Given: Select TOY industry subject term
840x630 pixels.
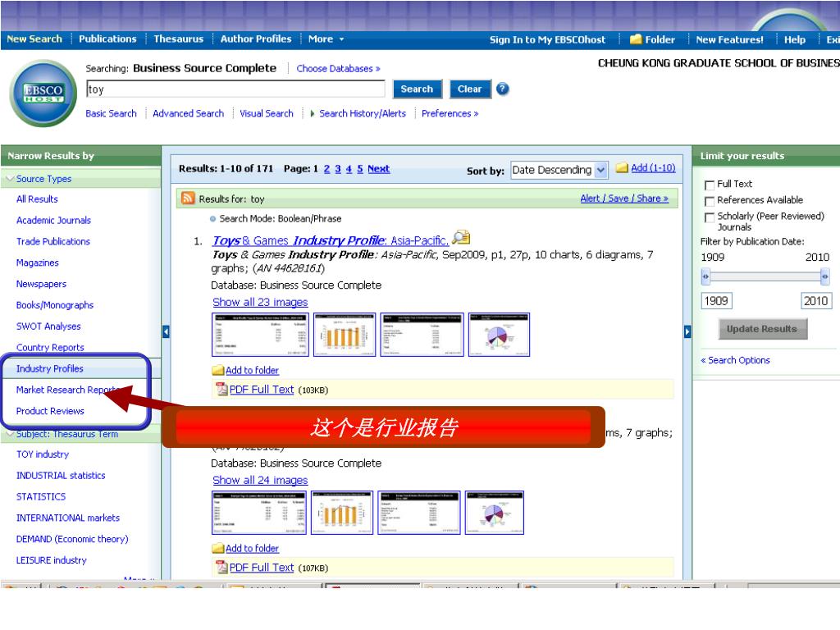Looking at the screenshot, I should [x=43, y=454].
